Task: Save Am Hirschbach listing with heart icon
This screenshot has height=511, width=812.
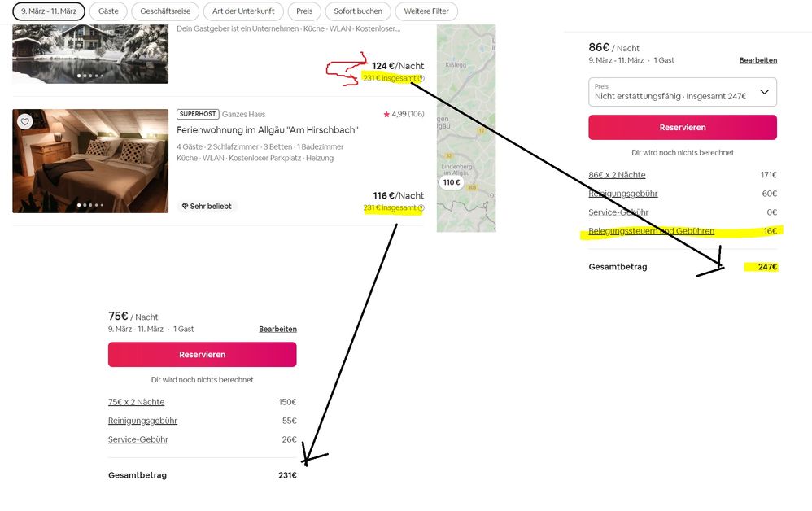Action: [25, 122]
